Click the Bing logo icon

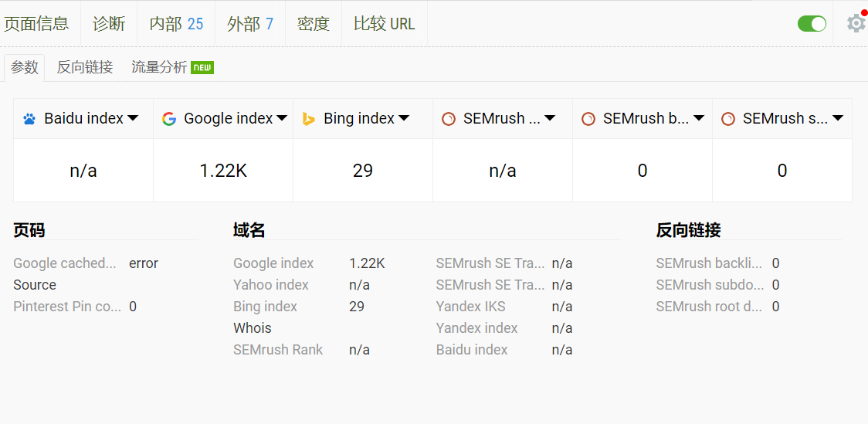(309, 118)
